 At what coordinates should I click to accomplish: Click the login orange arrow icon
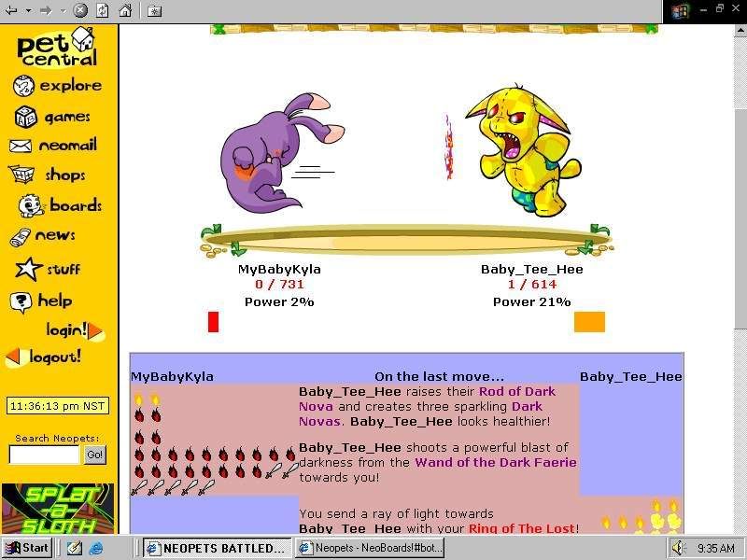[96, 331]
